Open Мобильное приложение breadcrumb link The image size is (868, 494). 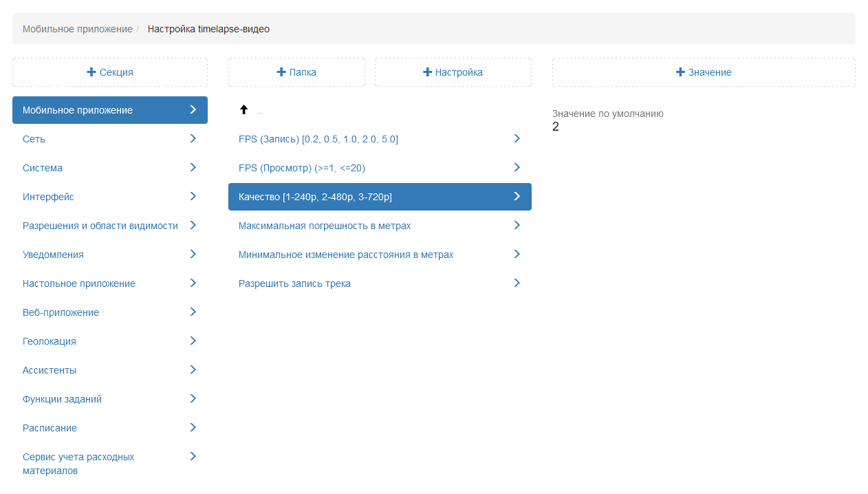[x=77, y=29]
